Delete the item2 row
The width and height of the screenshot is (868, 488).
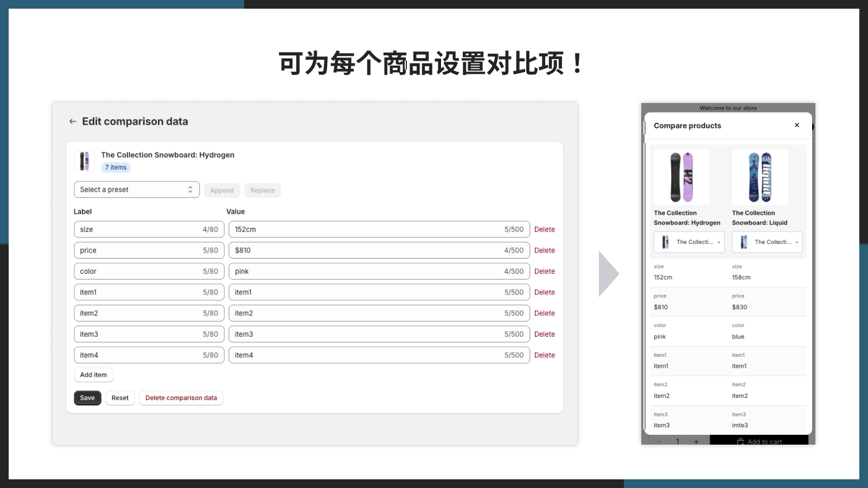coord(544,313)
